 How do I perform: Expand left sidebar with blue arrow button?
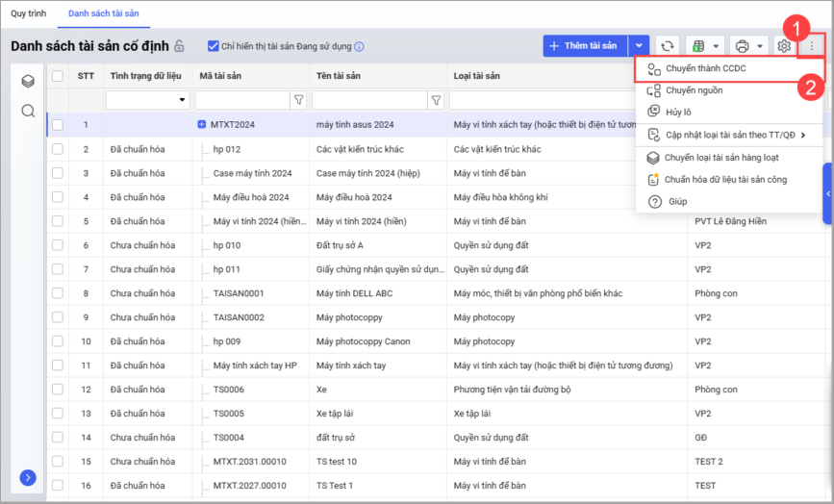click(x=28, y=477)
